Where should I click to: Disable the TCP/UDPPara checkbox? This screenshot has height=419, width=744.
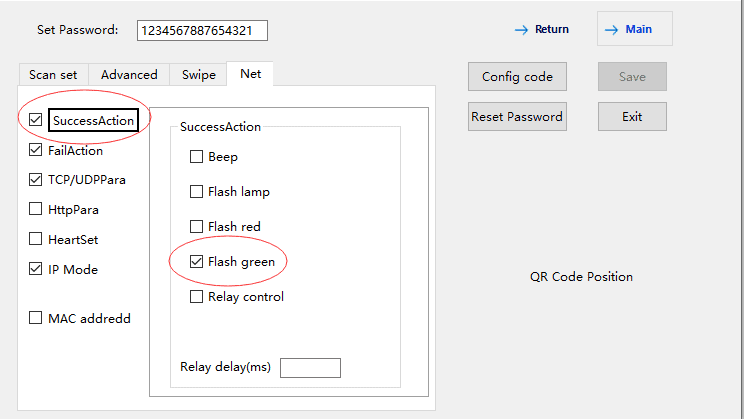[37, 180]
